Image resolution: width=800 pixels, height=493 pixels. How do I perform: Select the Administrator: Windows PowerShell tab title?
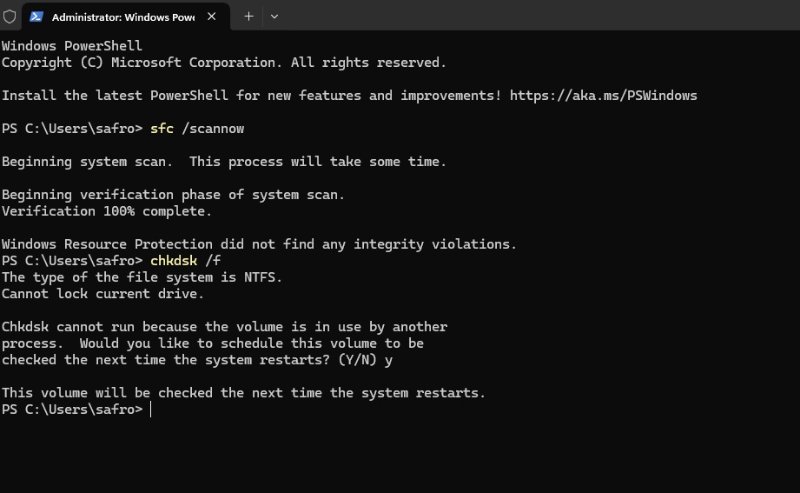point(122,17)
